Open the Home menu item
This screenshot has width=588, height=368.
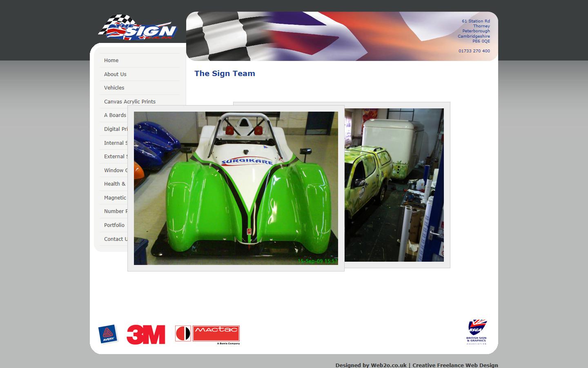point(111,61)
